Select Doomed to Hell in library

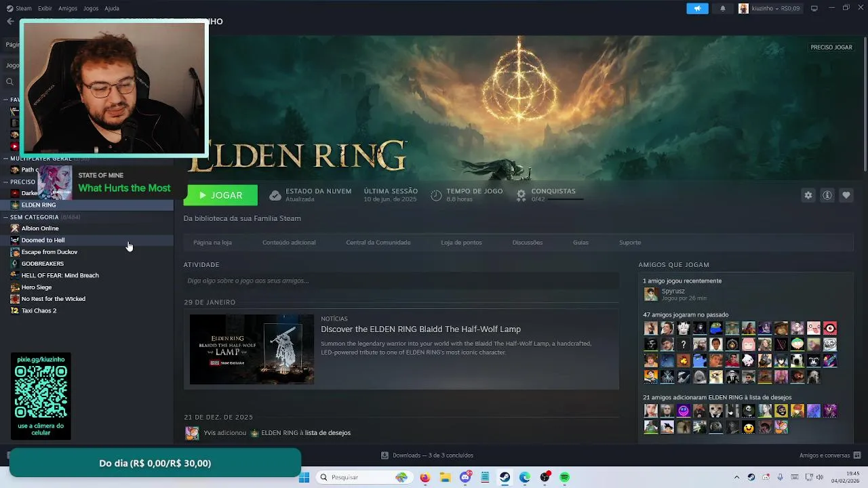[87, 240]
